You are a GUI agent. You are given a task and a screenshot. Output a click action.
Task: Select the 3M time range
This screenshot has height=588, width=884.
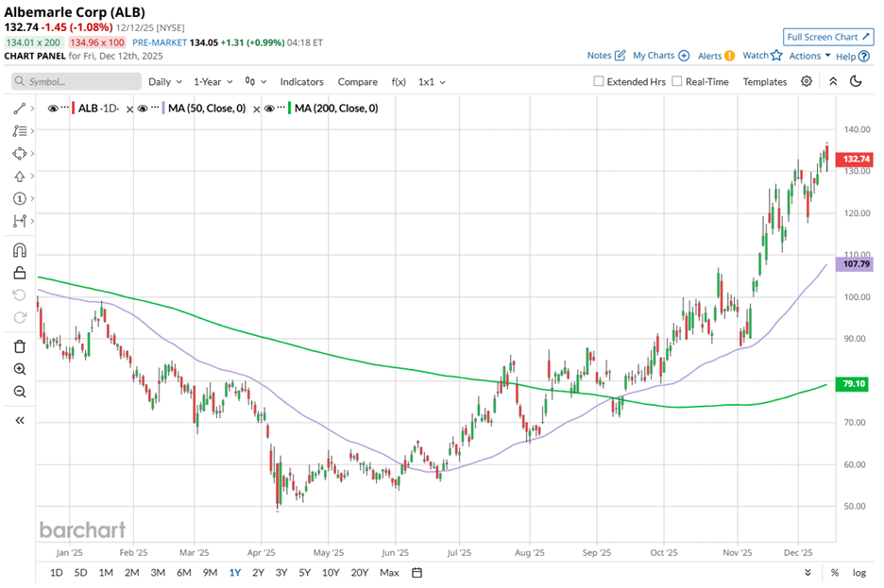point(158,572)
